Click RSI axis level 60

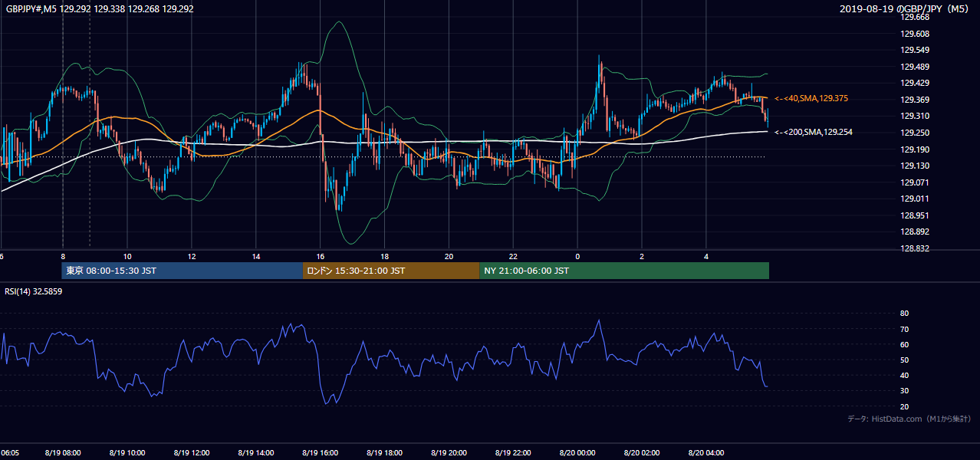click(904, 344)
